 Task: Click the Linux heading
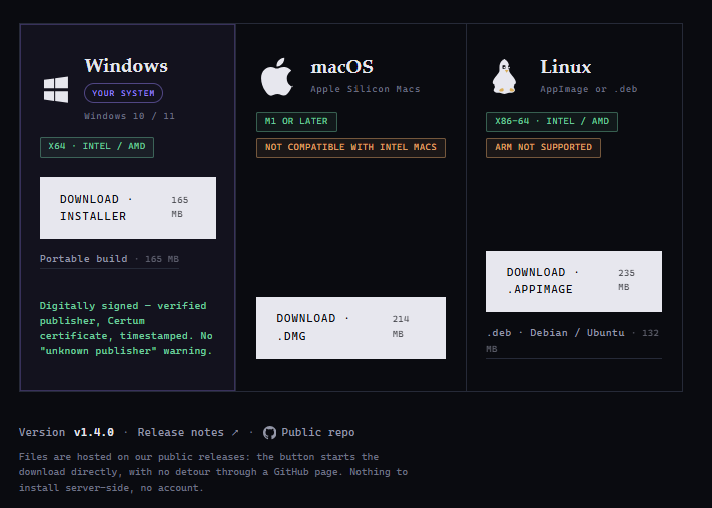pos(566,67)
